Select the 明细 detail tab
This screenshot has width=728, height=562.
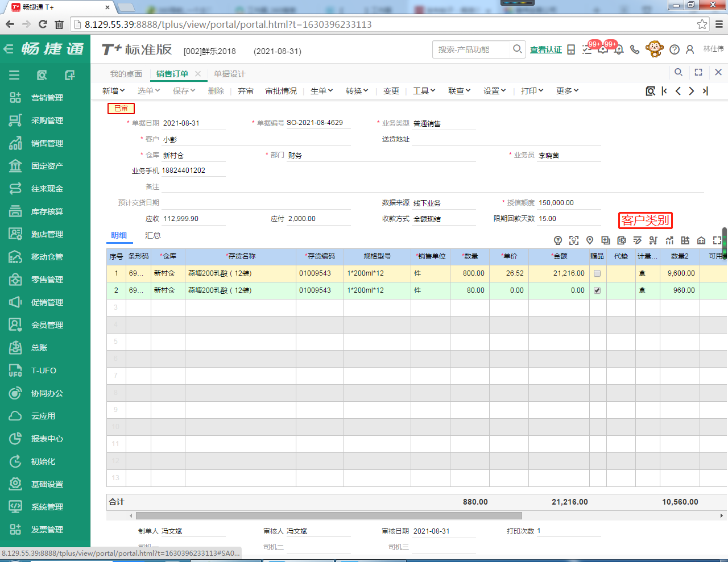[119, 235]
